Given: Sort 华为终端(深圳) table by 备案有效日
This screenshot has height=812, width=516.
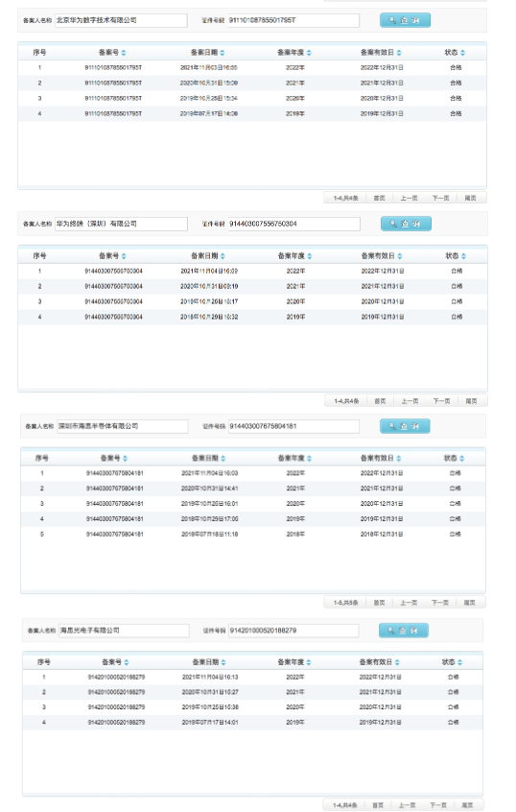Looking at the screenshot, I should pyautogui.click(x=382, y=256).
